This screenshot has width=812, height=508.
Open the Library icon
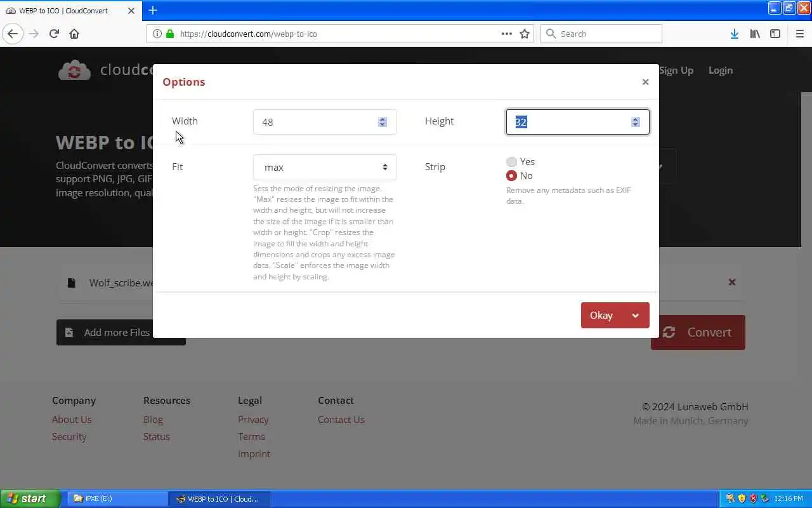[755, 34]
